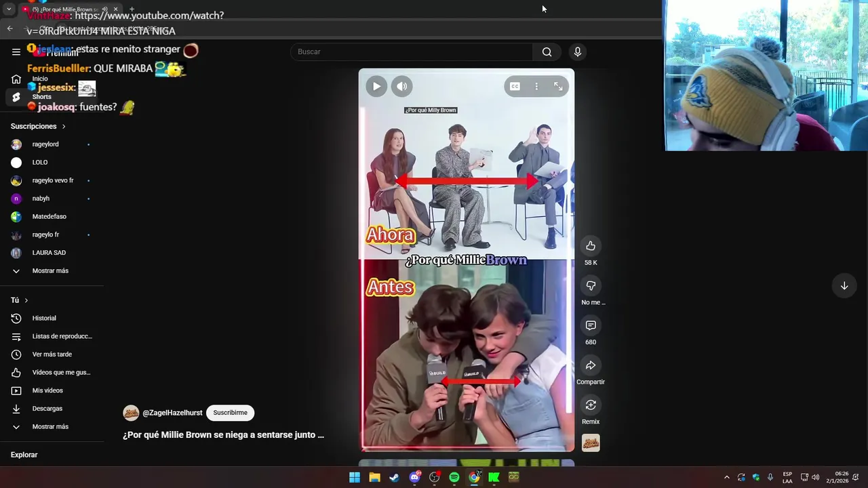The height and width of the screenshot is (488, 868).
Task: Open Spotify from the taskbar
Action: point(454,477)
